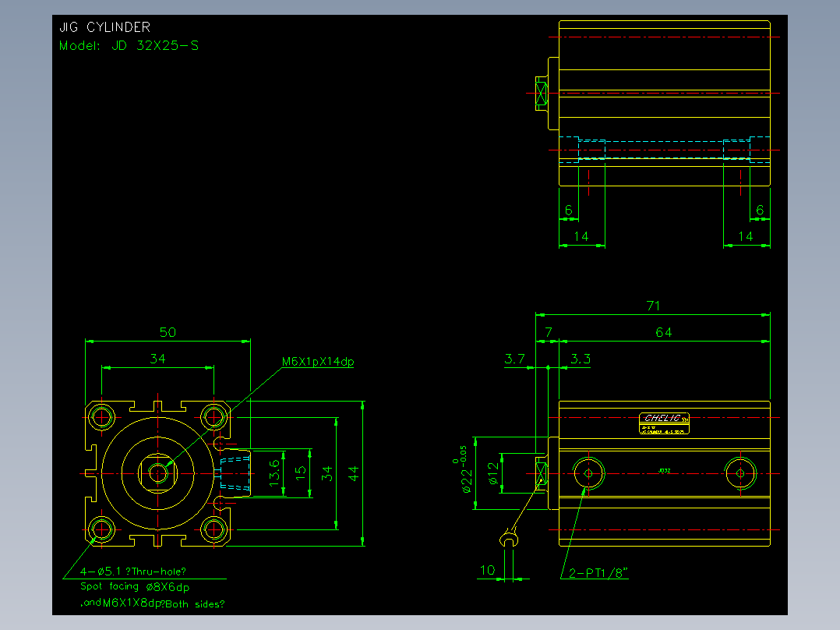Pick the right 6 dimension in top view

(x=760, y=211)
